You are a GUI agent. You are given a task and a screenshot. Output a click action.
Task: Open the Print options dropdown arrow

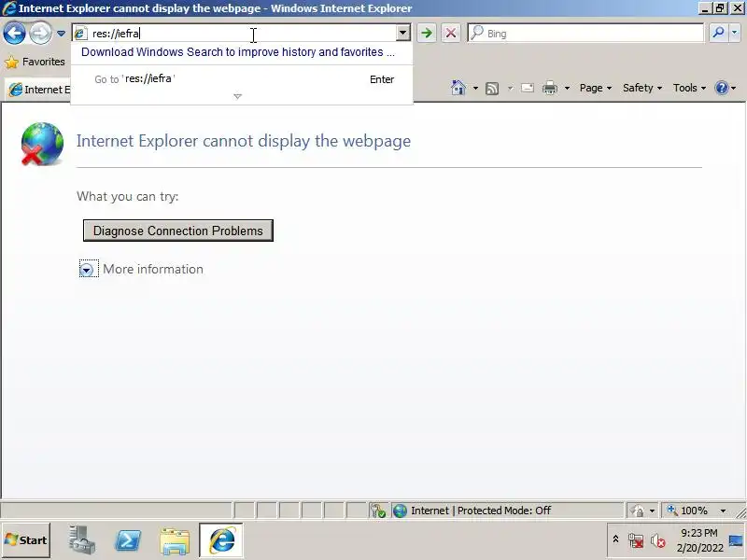click(x=567, y=89)
